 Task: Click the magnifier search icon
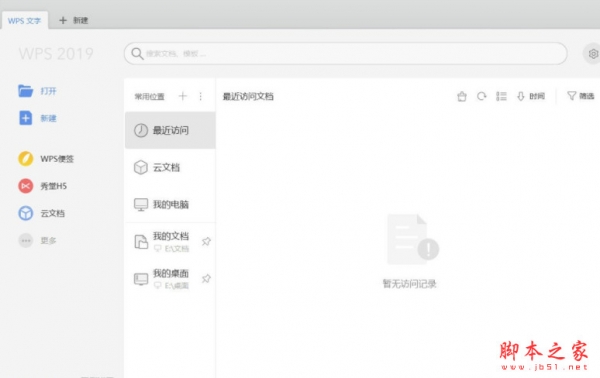click(x=137, y=54)
